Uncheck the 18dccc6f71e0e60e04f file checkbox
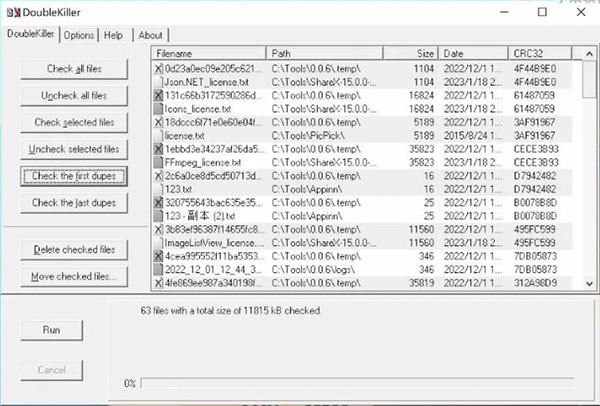 158,122
